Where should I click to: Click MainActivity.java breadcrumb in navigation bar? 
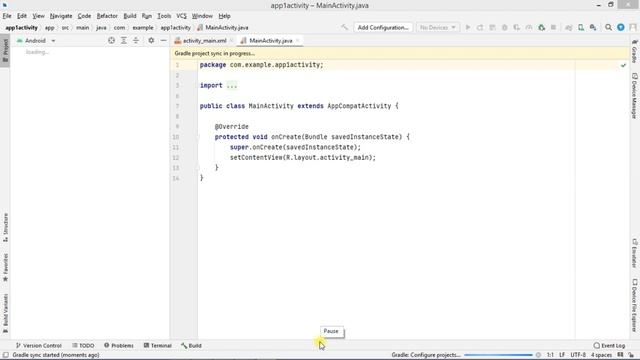pos(223,28)
